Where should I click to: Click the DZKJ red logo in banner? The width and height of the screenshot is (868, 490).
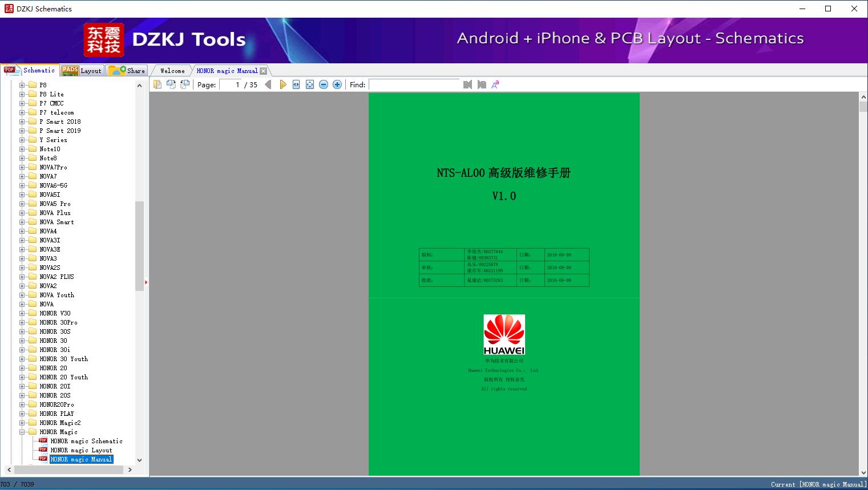(x=103, y=40)
